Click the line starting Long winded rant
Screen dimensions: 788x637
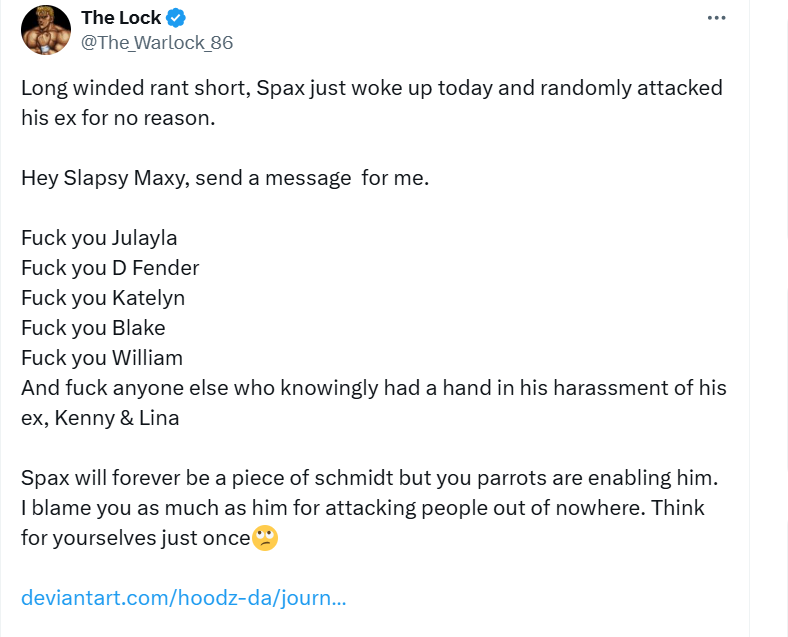click(371, 88)
